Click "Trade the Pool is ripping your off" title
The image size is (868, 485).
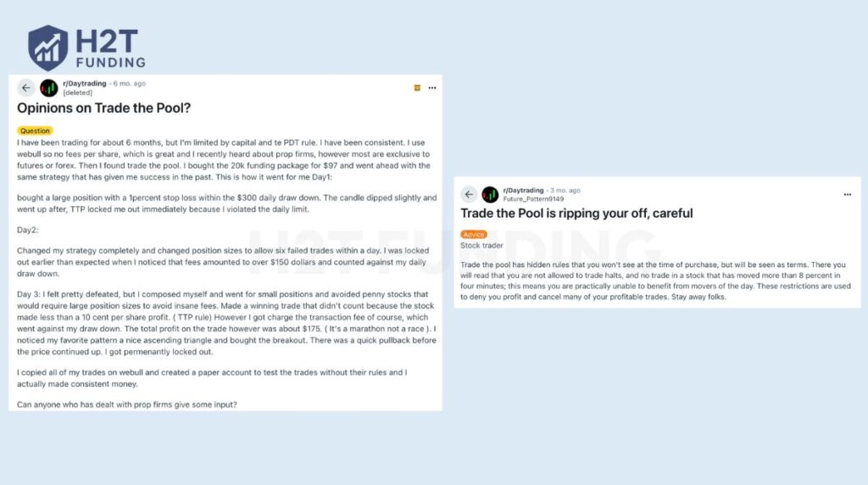tap(576, 214)
